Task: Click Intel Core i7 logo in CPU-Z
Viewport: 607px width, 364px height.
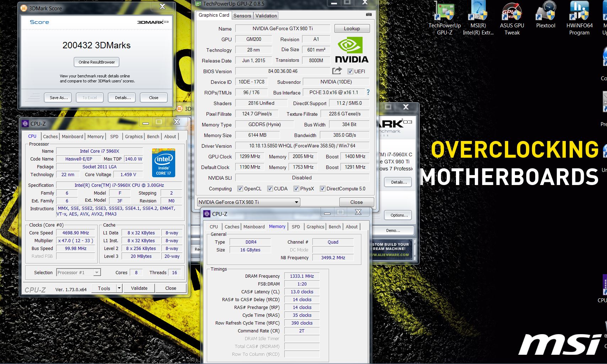Action: point(163,163)
